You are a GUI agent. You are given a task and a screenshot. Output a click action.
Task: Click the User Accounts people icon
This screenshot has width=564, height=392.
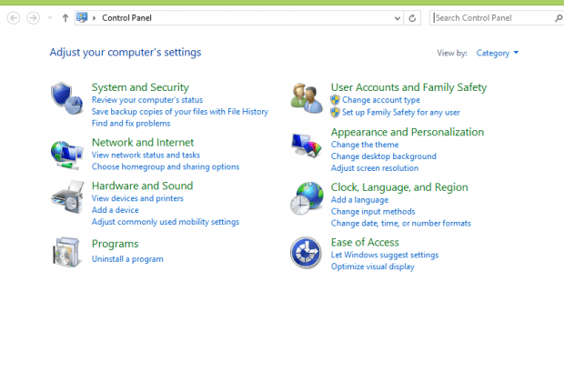tap(307, 98)
